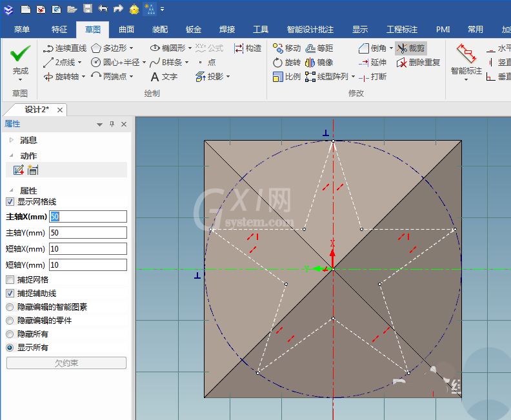Click the 删除重复 remove duplicates tool

pos(418,62)
